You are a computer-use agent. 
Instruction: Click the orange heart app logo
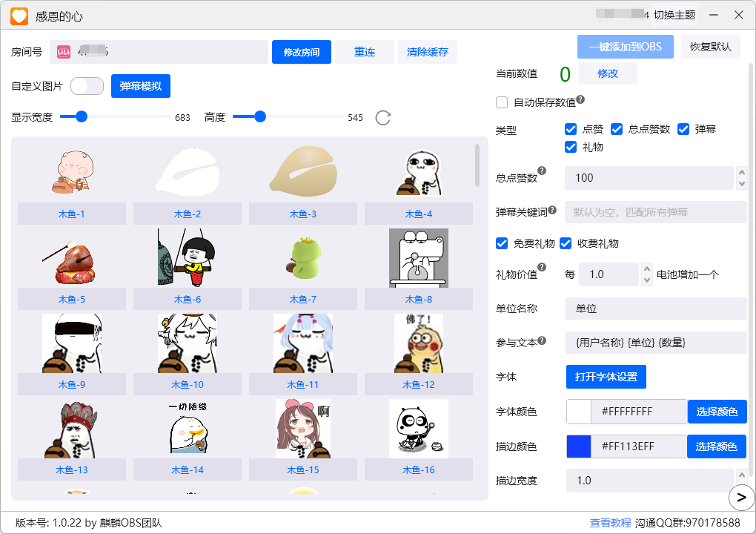coord(19,16)
